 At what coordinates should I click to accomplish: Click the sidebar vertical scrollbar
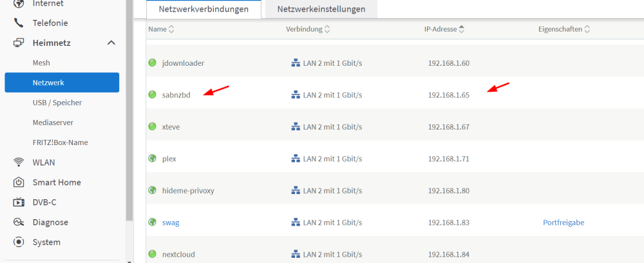point(130,110)
